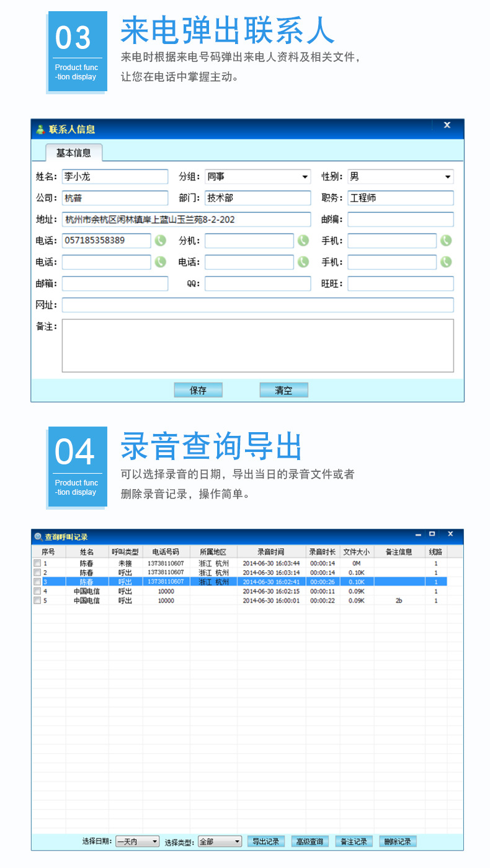This screenshot has height=868, width=490.
Task: Click the dial icon for 电话 above 邮箱
Action: point(161,262)
